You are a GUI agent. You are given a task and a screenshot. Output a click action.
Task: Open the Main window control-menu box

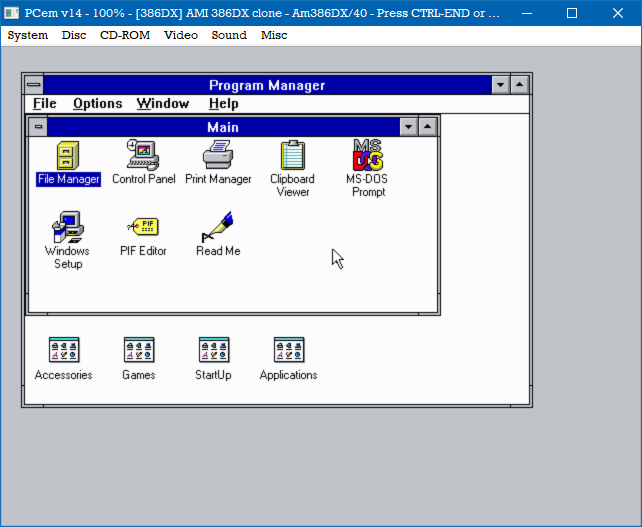[37, 127]
